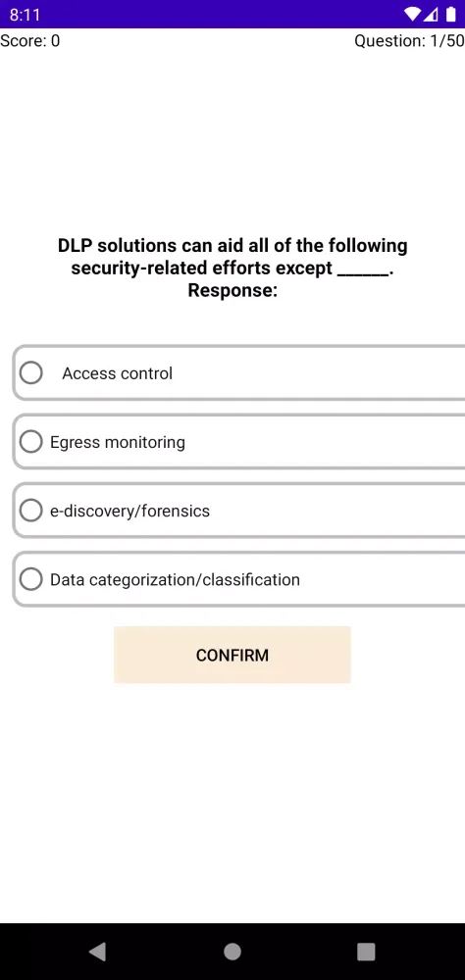Pick the Data categorization/classification radio option
Screen dimensions: 465x980
click(30, 579)
